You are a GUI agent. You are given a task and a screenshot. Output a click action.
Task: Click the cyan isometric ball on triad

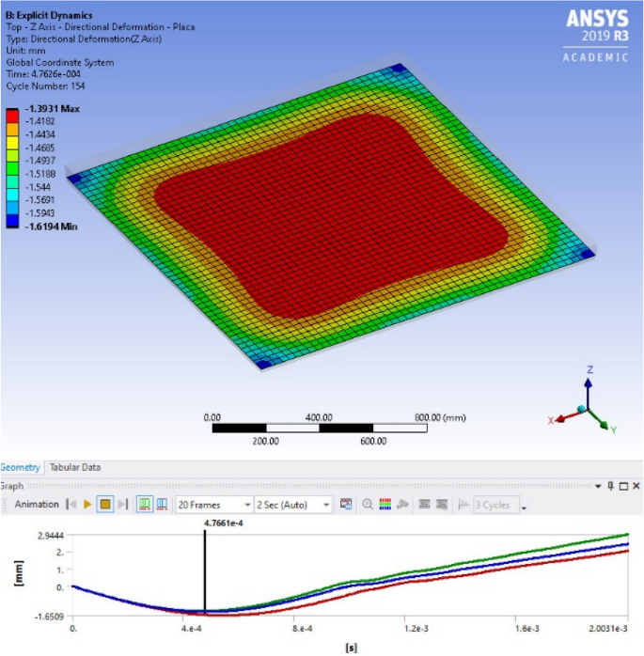pyautogui.click(x=582, y=409)
